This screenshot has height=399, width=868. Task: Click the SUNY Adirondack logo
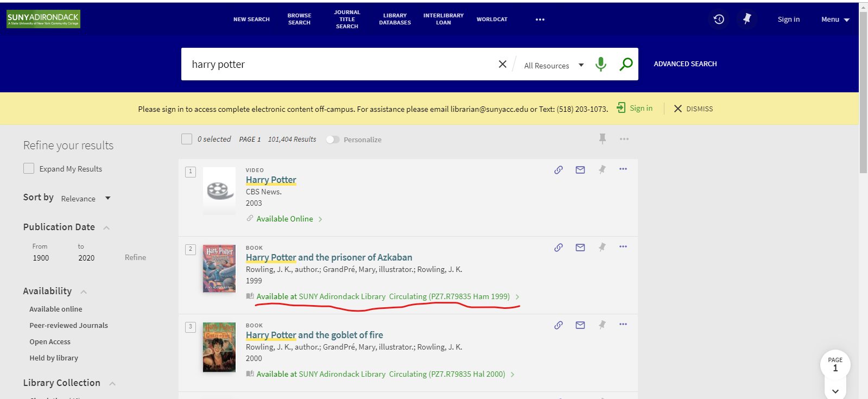pos(43,19)
